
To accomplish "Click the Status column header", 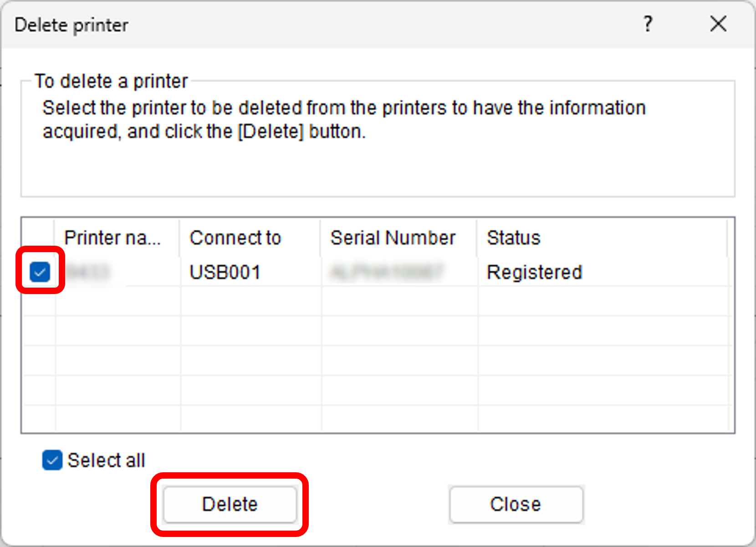I will pyautogui.click(x=514, y=238).
